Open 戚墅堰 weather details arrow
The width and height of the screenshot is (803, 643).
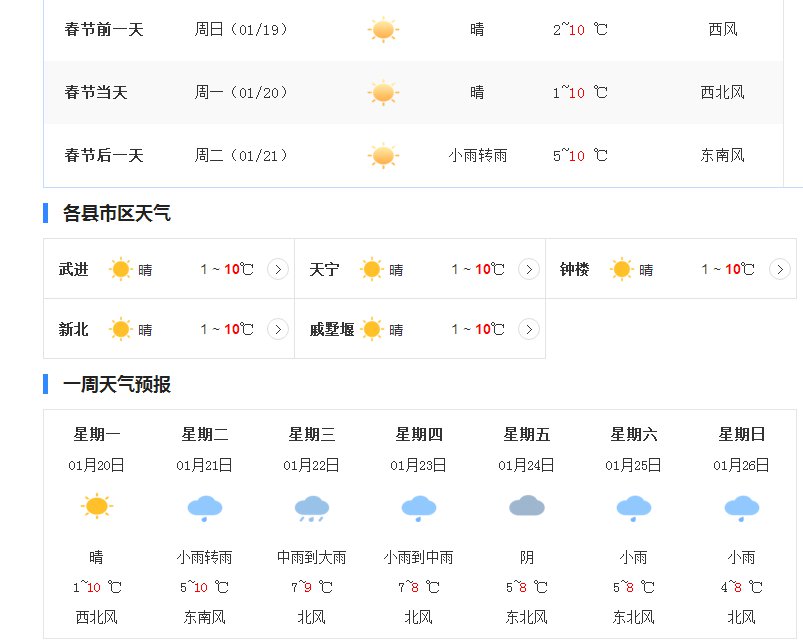click(529, 329)
